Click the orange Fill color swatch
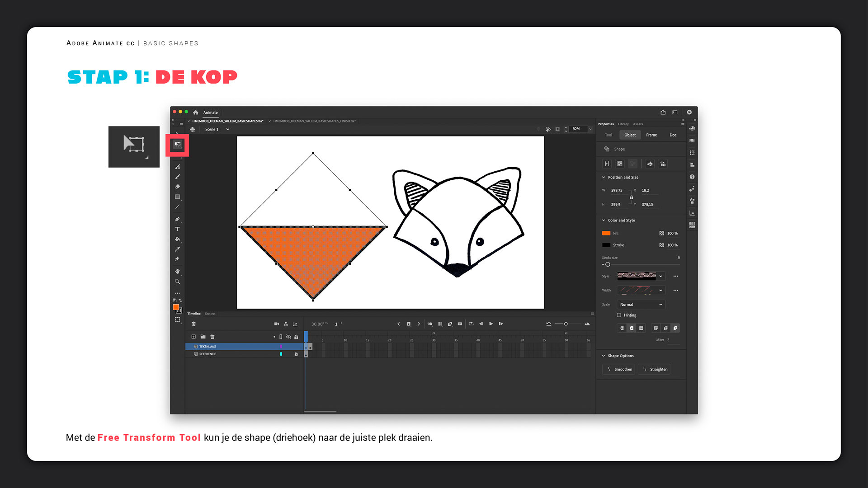The height and width of the screenshot is (488, 868). coord(606,234)
